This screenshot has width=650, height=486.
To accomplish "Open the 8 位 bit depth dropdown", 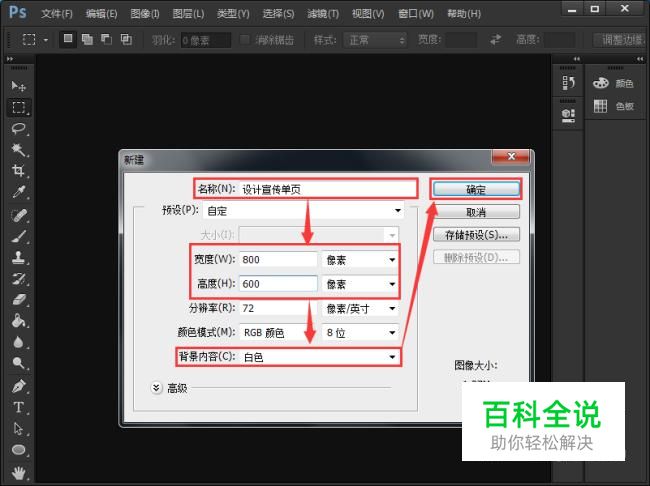I will [x=360, y=333].
